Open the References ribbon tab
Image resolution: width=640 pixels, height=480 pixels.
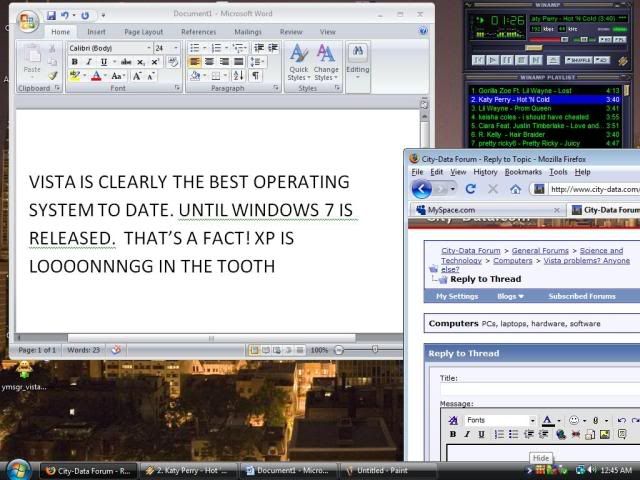(199, 32)
